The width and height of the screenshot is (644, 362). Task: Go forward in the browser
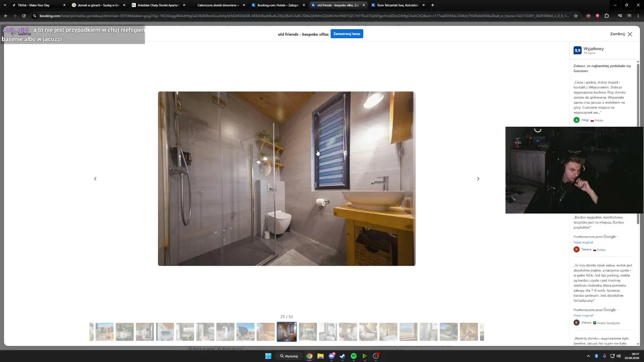point(15,16)
